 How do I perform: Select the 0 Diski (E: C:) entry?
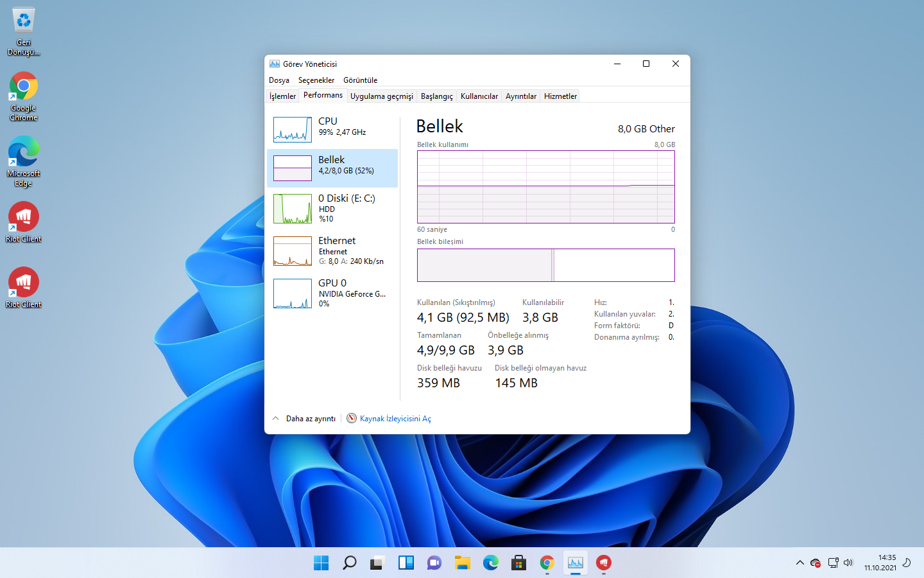click(x=332, y=209)
